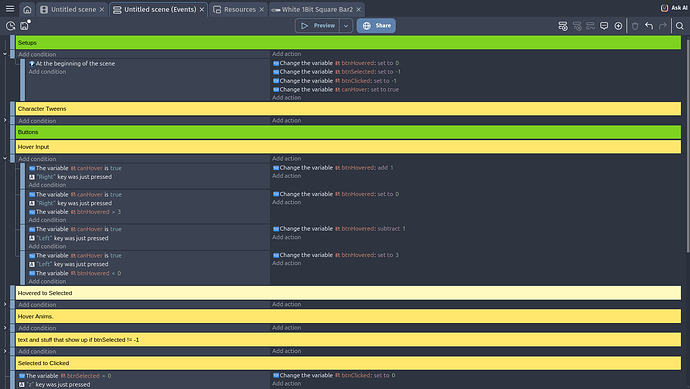690x389 pixels.
Task: Click the Share button
Action: (376, 26)
